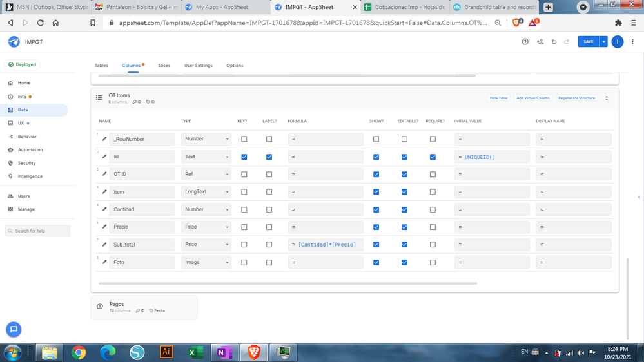The height and width of the screenshot is (362, 644).
Task: Click the SAVE button
Action: pyautogui.click(x=589, y=41)
